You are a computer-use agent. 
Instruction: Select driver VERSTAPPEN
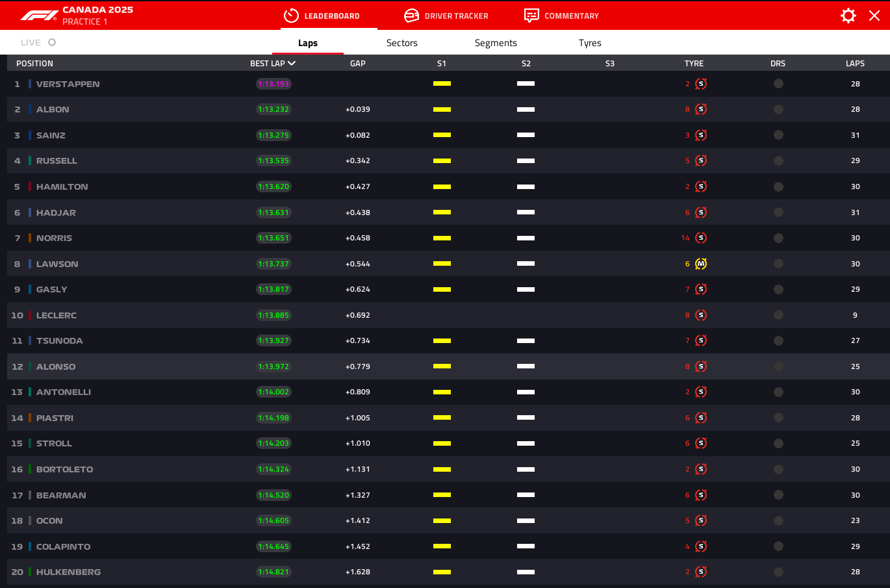click(68, 84)
